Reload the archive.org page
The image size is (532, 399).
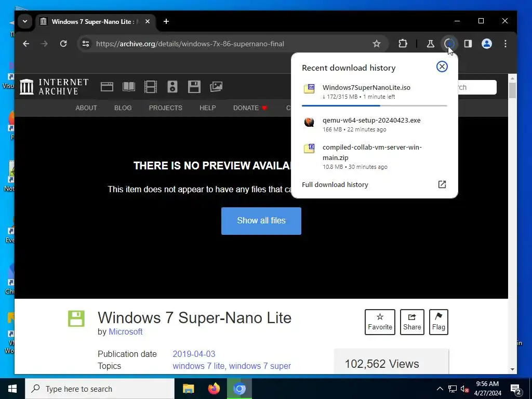pyautogui.click(x=63, y=44)
